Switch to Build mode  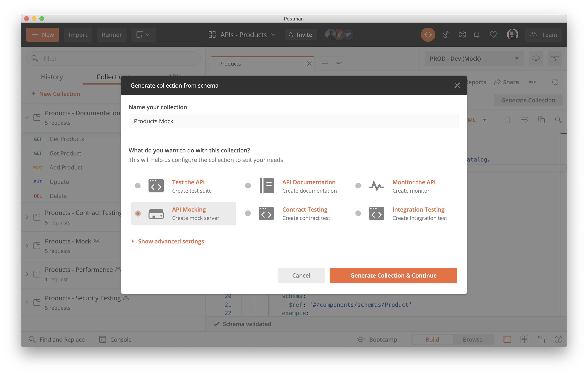pyautogui.click(x=432, y=340)
